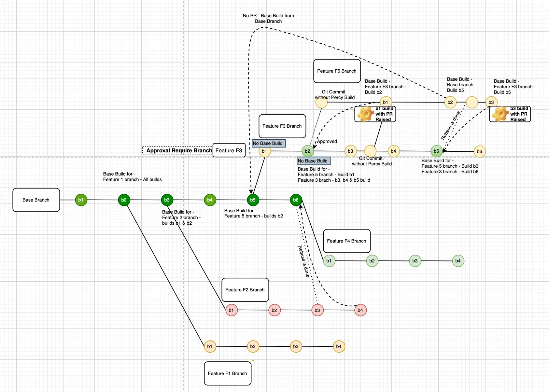Click the No PR - Base Build from Base Branch text
549x392 pixels.
tap(268, 18)
